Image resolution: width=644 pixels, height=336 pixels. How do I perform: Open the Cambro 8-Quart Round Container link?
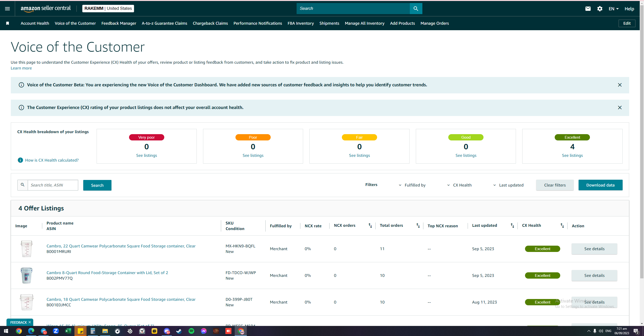click(107, 273)
